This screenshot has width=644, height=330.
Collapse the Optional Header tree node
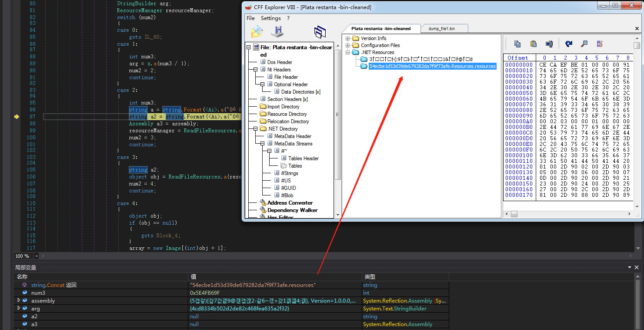[263, 84]
